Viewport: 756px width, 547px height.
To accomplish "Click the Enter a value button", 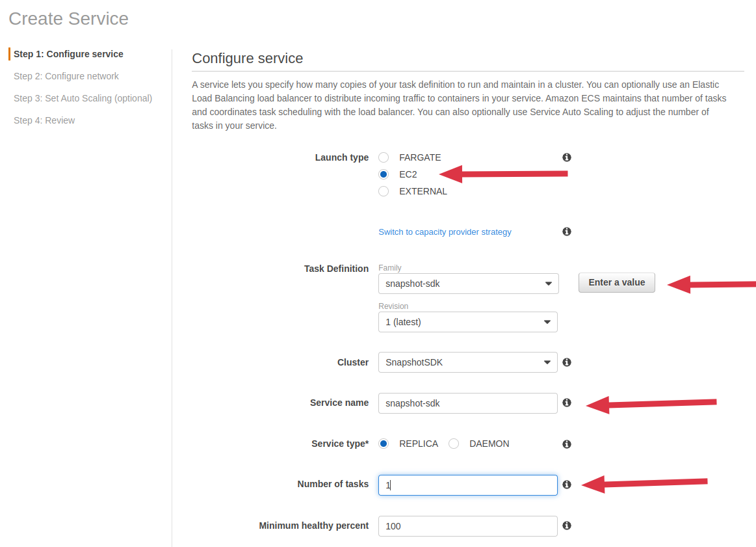I will (616, 282).
